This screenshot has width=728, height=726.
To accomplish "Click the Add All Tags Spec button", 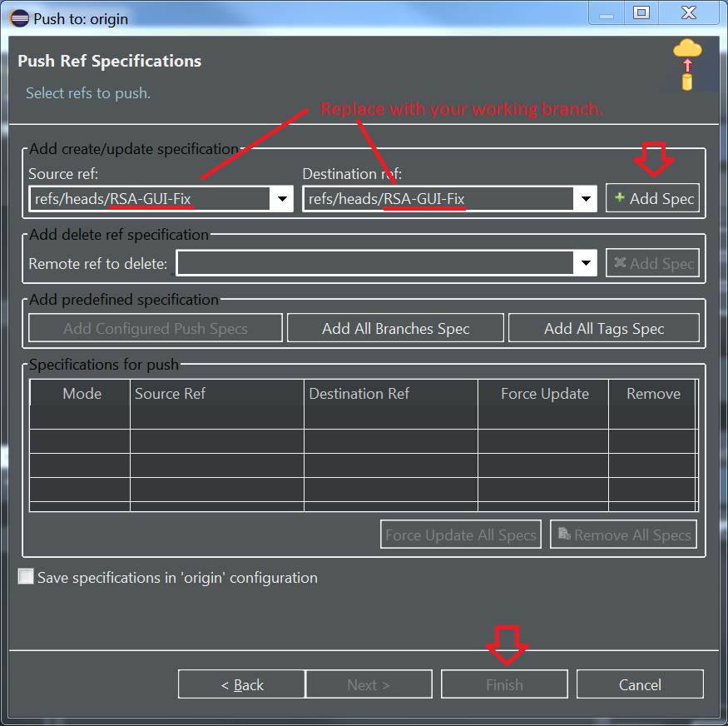I will pos(604,326).
